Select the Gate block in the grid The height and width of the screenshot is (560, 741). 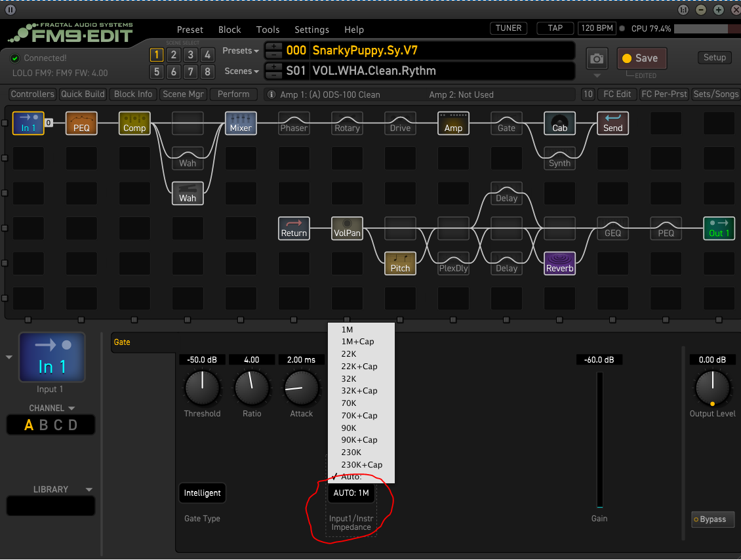(x=507, y=123)
